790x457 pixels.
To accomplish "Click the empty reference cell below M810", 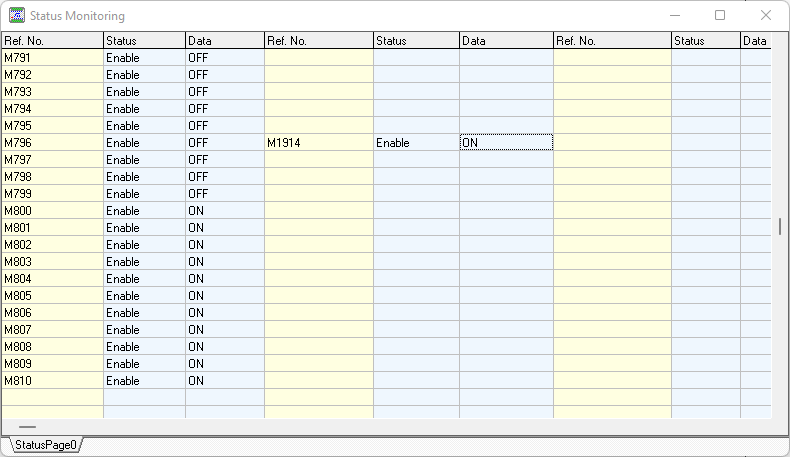I will pos(52,398).
